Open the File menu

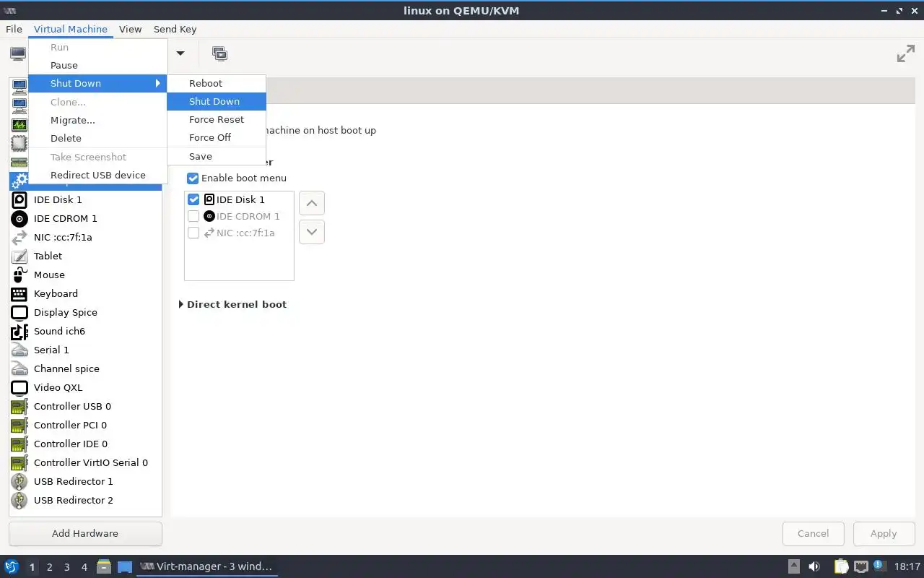(14, 29)
